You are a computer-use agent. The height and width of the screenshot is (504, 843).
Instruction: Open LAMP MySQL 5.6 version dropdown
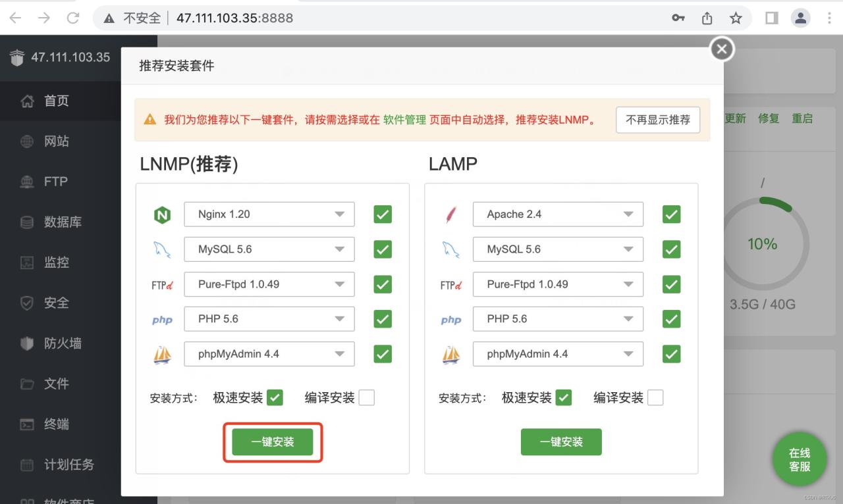click(558, 249)
